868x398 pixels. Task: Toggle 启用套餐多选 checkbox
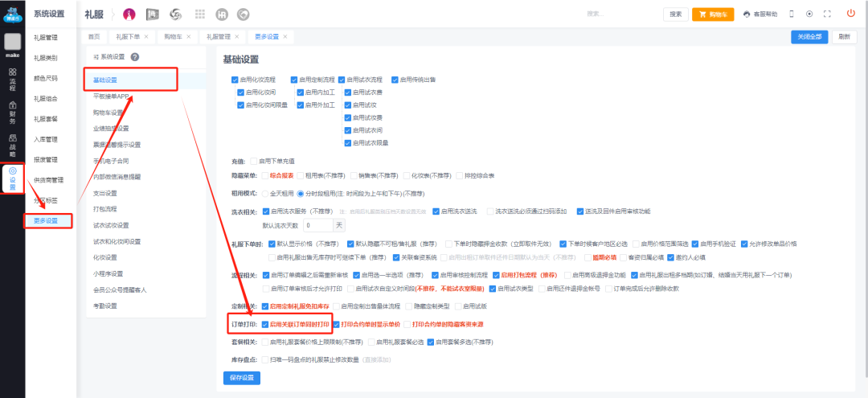point(430,342)
